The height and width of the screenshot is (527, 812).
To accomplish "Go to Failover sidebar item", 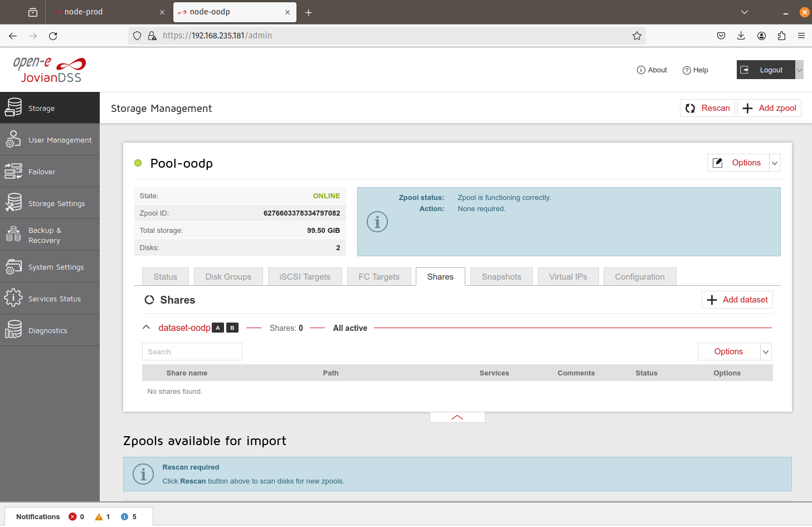I will [50, 172].
